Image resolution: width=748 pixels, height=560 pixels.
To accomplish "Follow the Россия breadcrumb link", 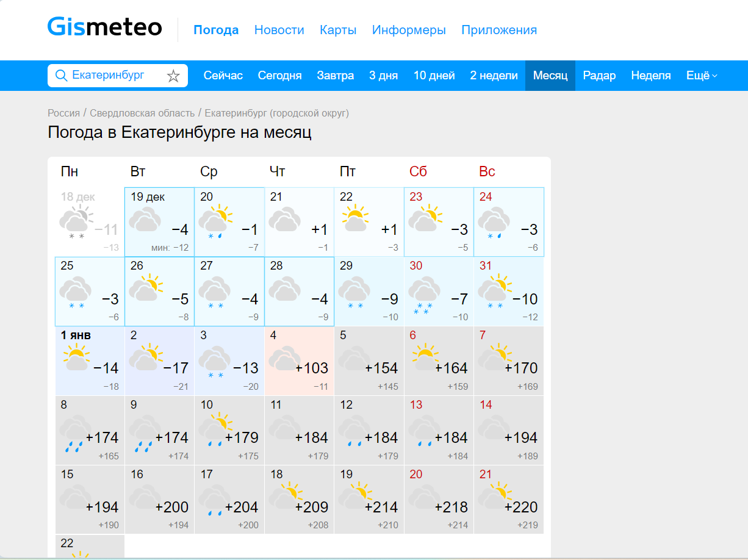I will [64, 113].
